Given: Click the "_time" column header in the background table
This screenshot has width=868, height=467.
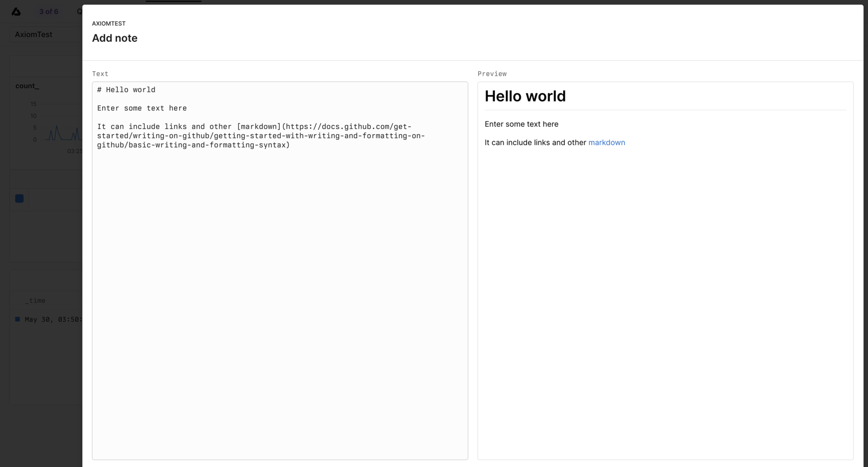Looking at the screenshot, I should pyautogui.click(x=35, y=301).
